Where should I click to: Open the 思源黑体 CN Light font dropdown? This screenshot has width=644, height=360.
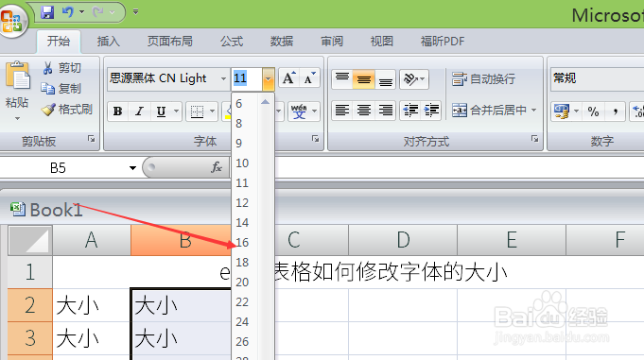coord(224,78)
